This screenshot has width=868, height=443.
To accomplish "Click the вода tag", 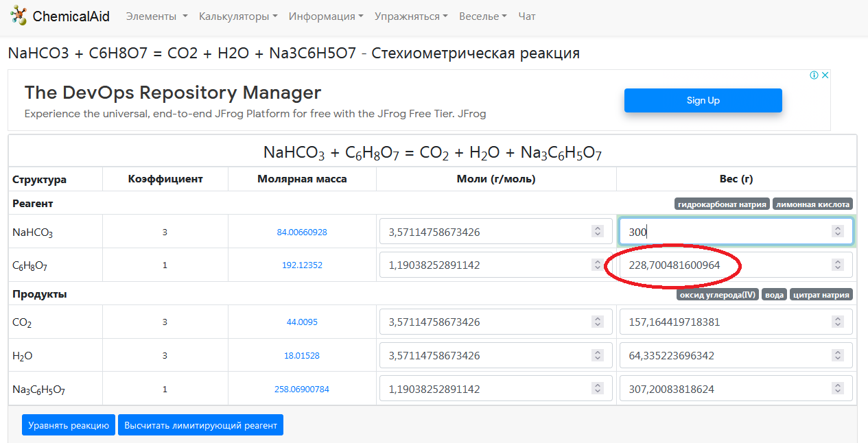I will point(774,295).
